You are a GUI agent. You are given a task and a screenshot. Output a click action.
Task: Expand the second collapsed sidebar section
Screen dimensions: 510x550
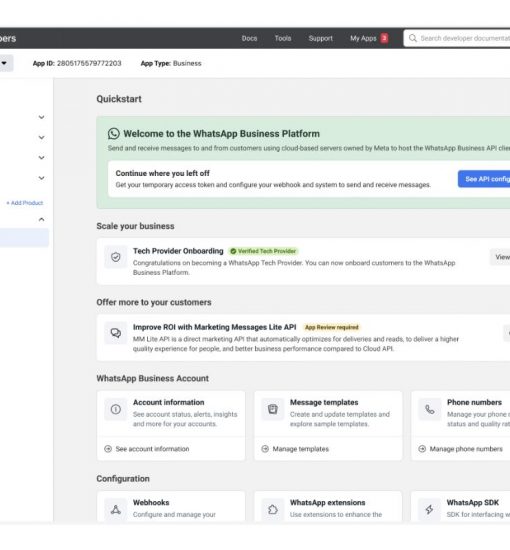(41, 138)
